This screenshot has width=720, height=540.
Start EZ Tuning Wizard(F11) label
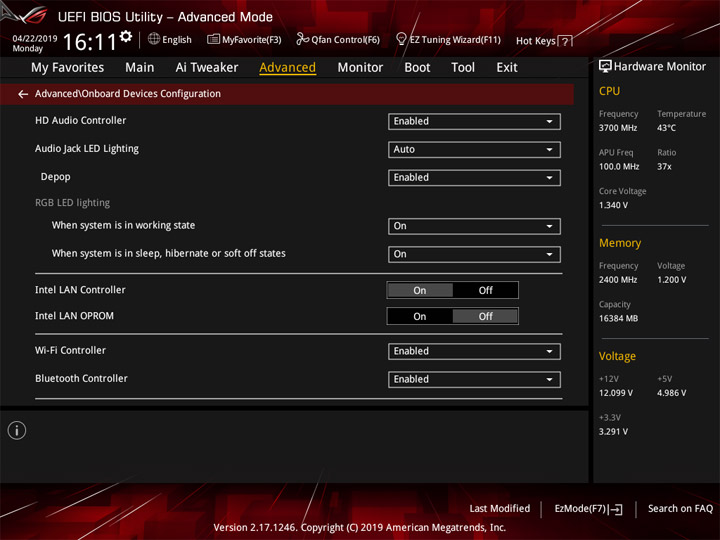click(x=455, y=39)
